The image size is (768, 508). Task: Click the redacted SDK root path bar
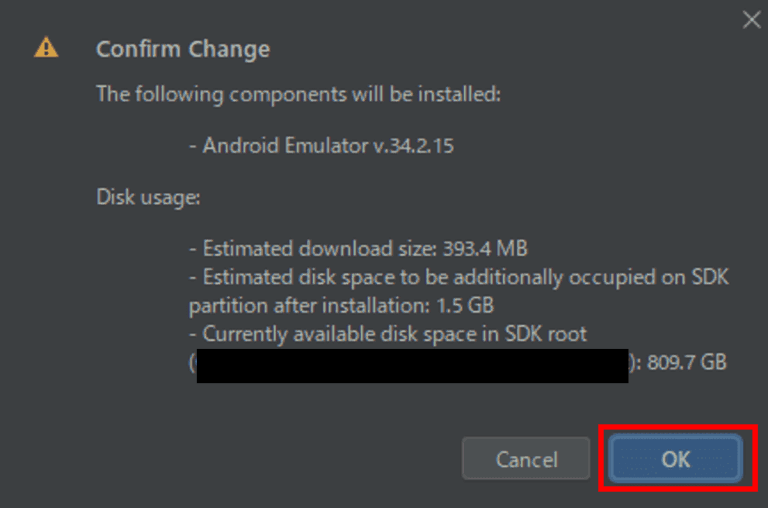pyautogui.click(x=412, y=364)
